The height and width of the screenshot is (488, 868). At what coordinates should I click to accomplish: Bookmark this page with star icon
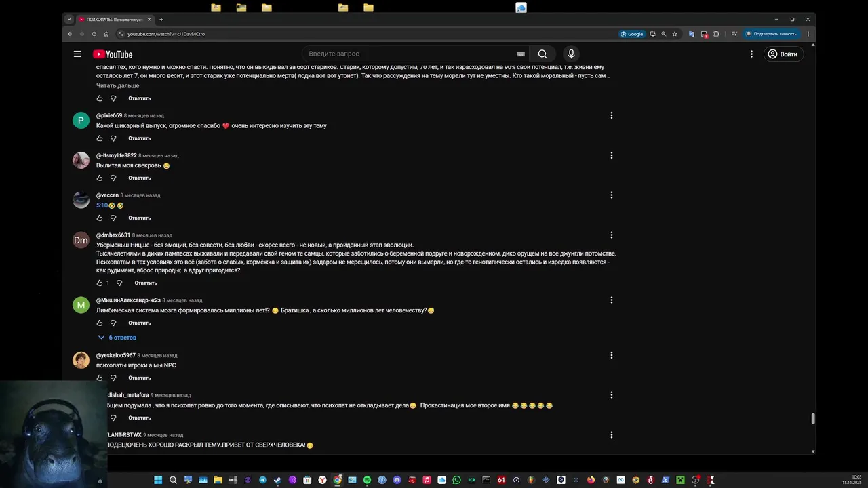tap(675, 34)
